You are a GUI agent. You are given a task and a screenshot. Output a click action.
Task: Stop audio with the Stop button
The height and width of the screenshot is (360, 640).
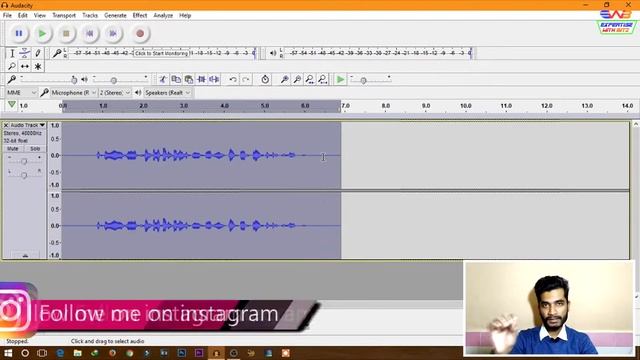click(66, 33)
